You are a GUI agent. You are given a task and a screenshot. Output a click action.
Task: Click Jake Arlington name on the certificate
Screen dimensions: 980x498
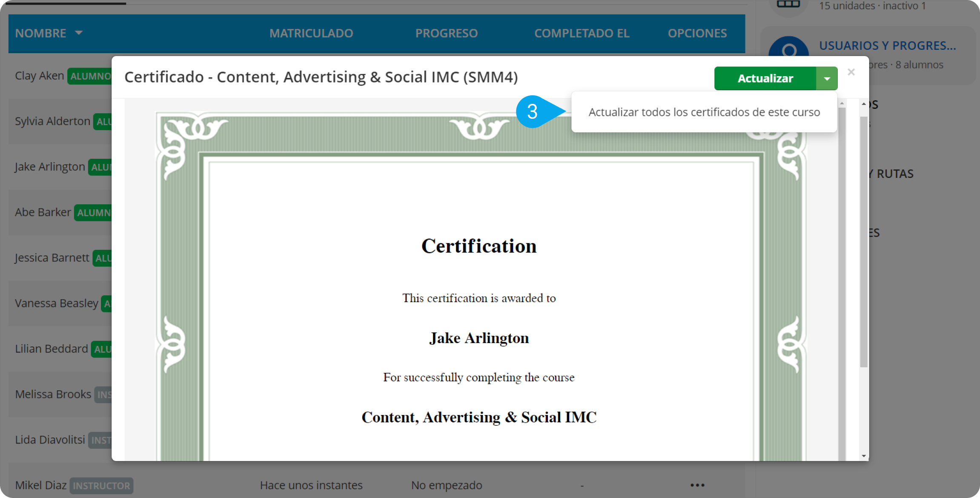pos(479,338)
